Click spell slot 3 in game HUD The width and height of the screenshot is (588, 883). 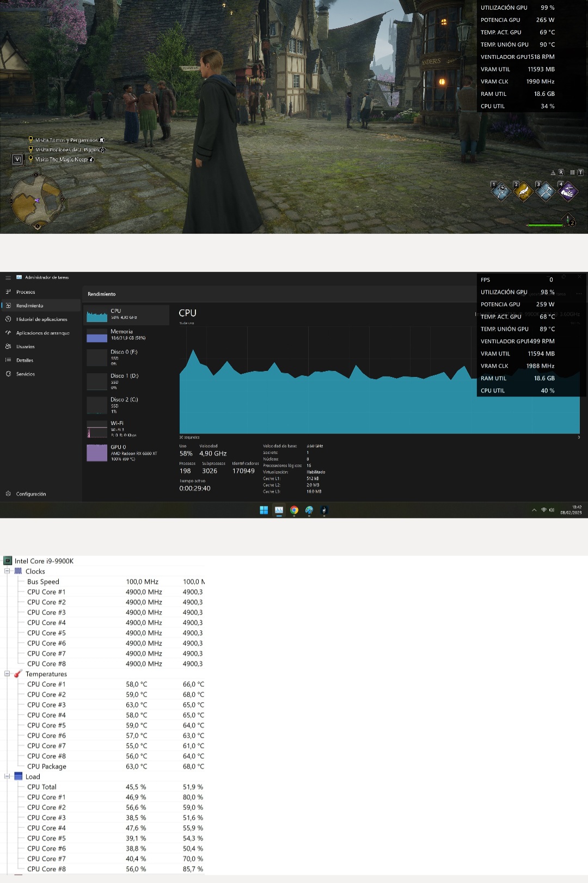click(546, 192)
